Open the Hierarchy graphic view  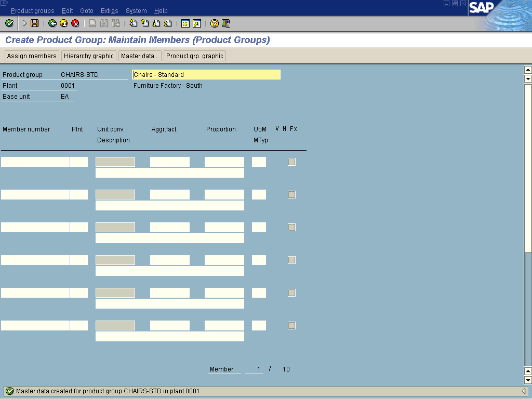coord(89,56)
